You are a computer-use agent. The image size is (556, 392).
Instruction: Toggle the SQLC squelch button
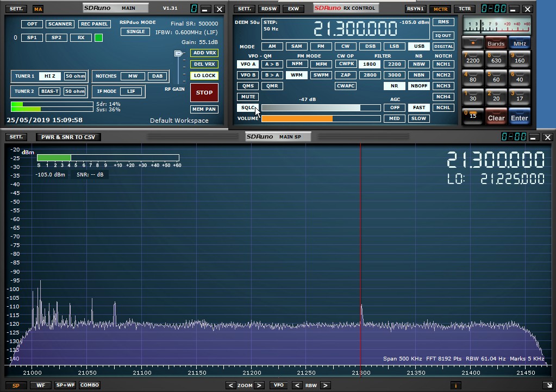point(248,108)
